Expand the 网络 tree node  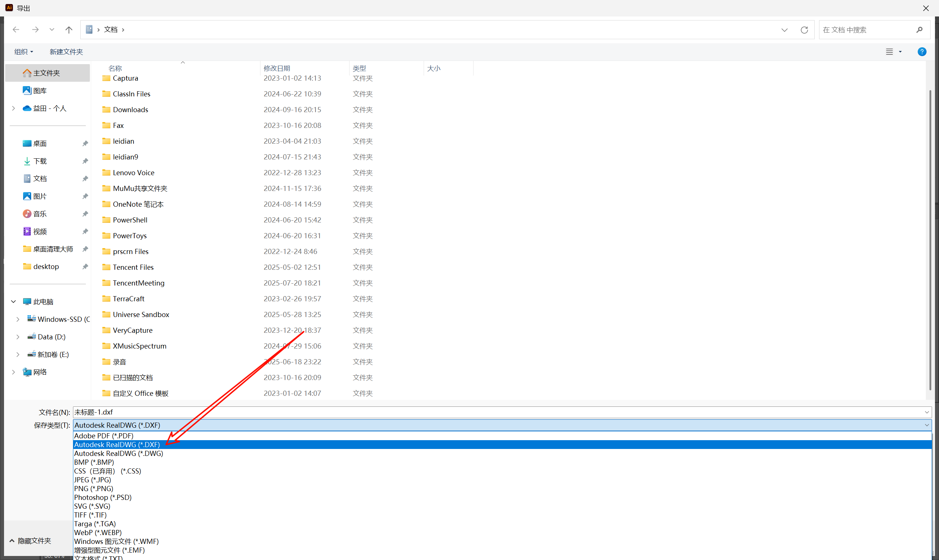[x=14, y=372]
